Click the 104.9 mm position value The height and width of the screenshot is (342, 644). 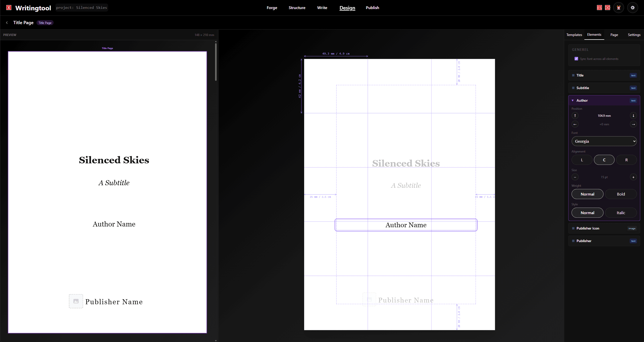604,116
